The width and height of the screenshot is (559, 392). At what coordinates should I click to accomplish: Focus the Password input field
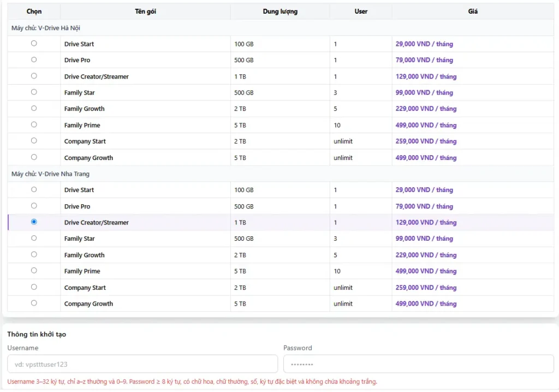tap(418, 364)
